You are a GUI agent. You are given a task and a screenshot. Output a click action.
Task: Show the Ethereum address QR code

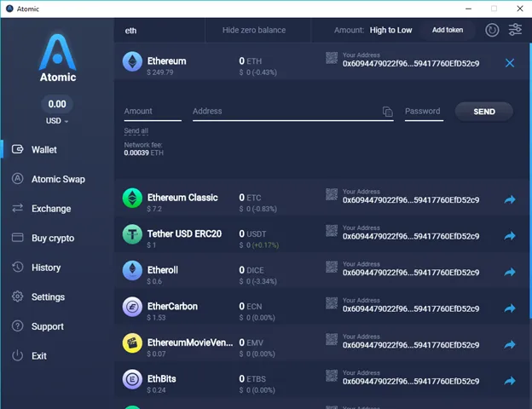coord(332,58)
